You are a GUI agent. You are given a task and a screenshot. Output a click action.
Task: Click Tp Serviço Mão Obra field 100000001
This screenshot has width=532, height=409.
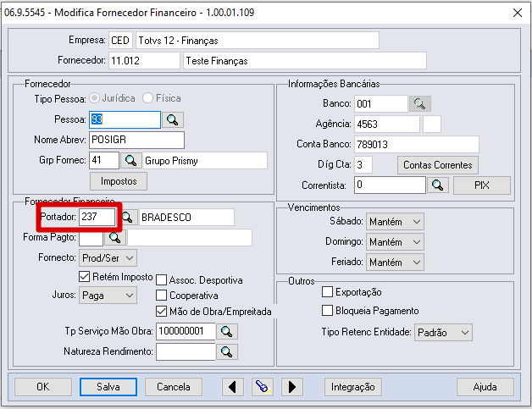tap(186, 331)
